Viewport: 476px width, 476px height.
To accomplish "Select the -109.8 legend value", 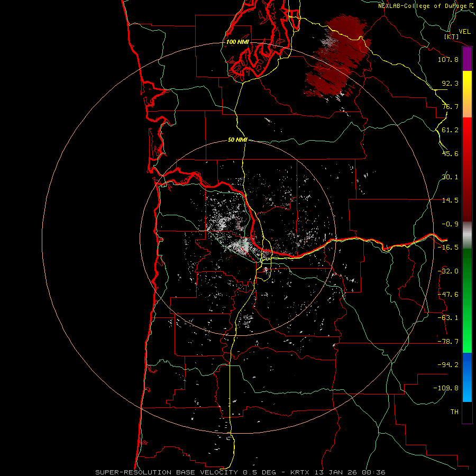I will [x=446, y=388].
